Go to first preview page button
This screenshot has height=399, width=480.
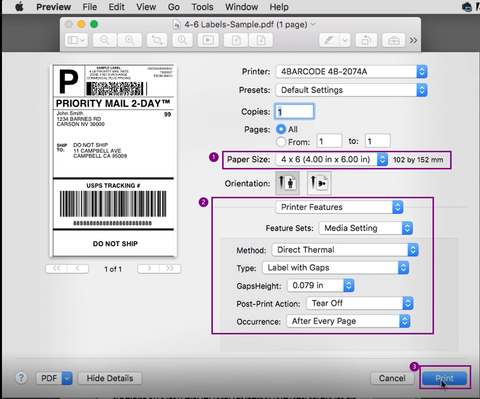click(x=56, y=269)
